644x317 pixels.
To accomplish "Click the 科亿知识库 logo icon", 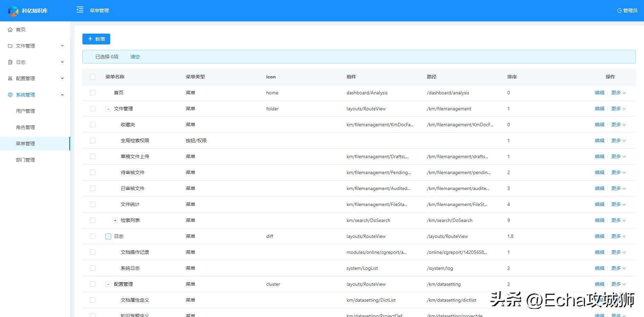I will [x=13, y=11].
